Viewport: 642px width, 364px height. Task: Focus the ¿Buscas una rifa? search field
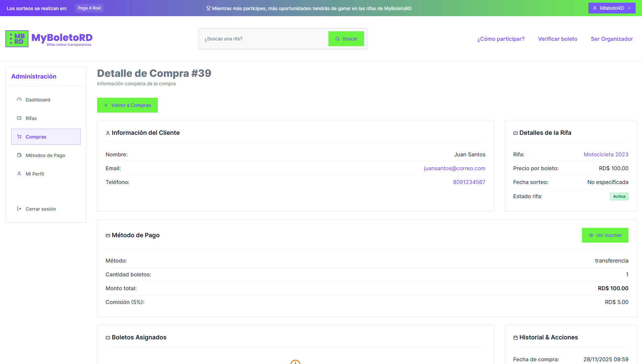tap(264, 39)
